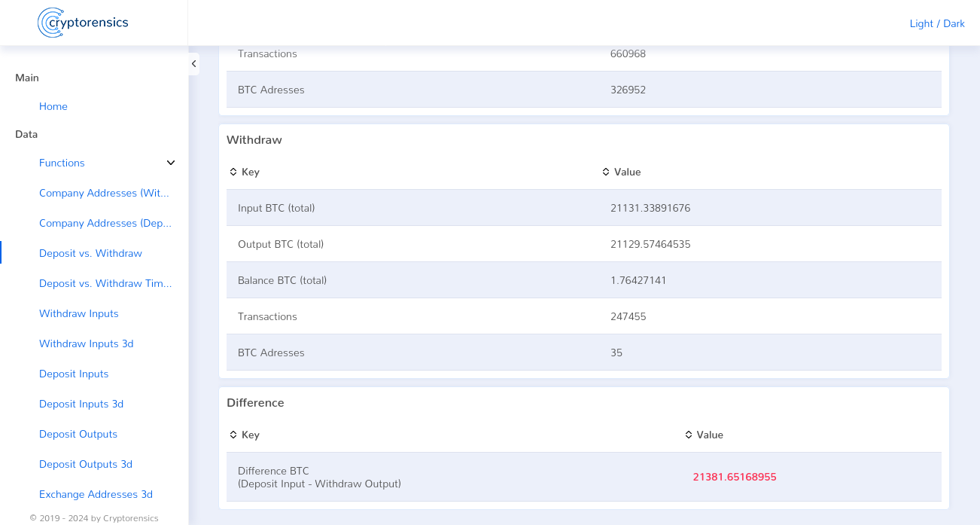This screenshot has width=980, height=525.
Task: Open Deposit Outputs 3d page
Action: tap(86, 464)
